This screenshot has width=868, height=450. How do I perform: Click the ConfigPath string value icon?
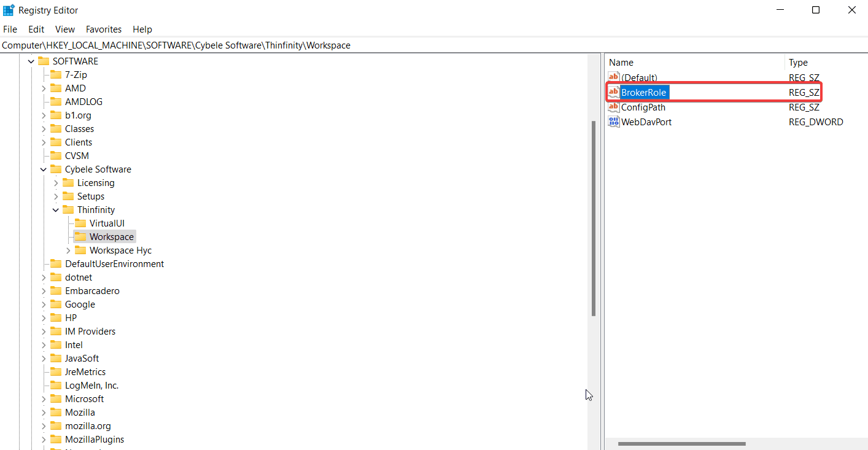coord(614,107)
